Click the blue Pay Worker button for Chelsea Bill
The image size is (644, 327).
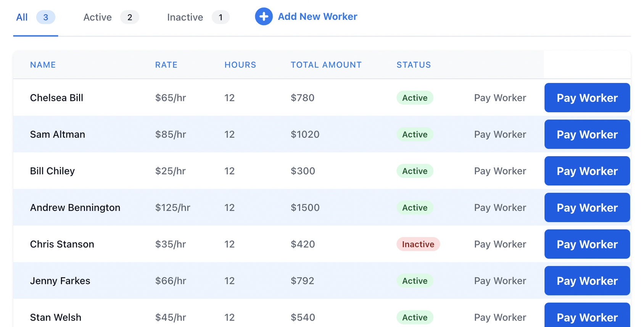[x=587, y=98]
